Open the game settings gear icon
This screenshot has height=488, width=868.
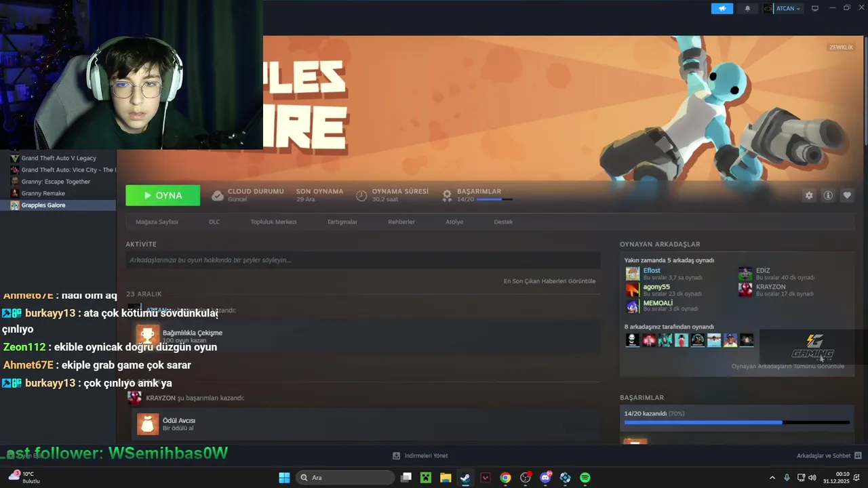(809, 195)
